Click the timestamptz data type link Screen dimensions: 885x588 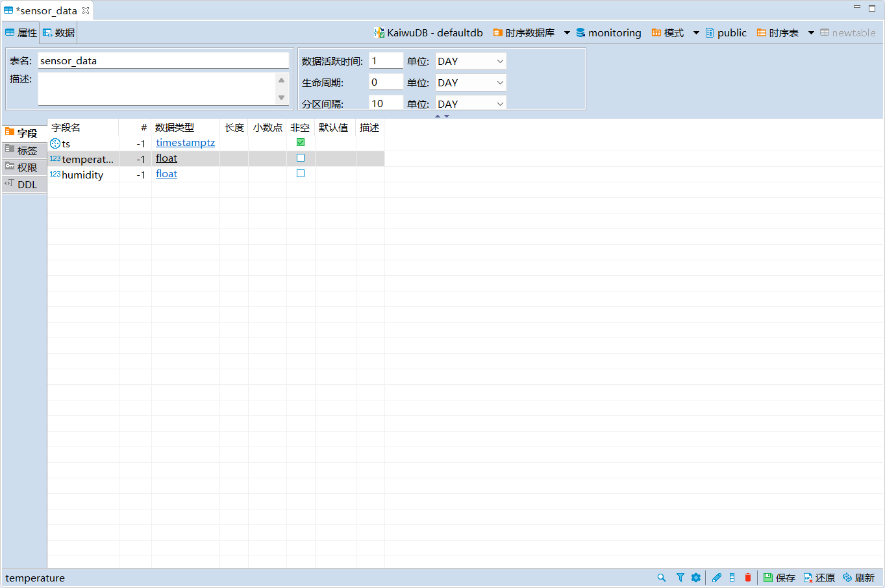pyautogui.click(x=185, y=143)
